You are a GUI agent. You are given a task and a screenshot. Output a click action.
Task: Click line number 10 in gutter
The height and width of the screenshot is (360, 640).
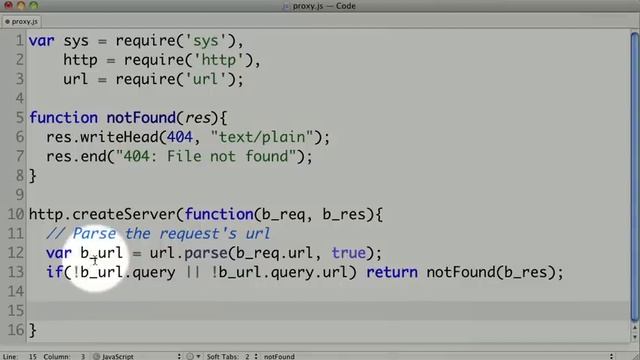(x=16, y=214)
